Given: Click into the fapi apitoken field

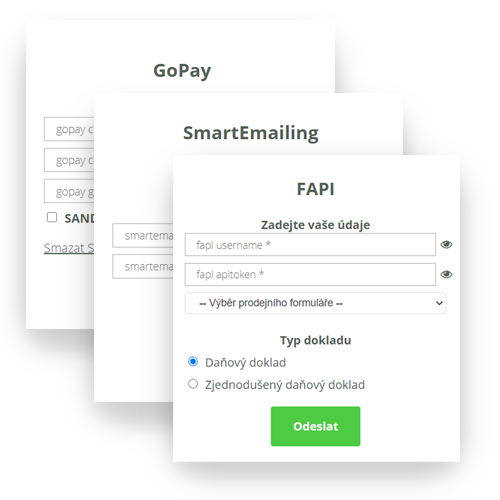Looking at the screenshot, I should [310, 274].
